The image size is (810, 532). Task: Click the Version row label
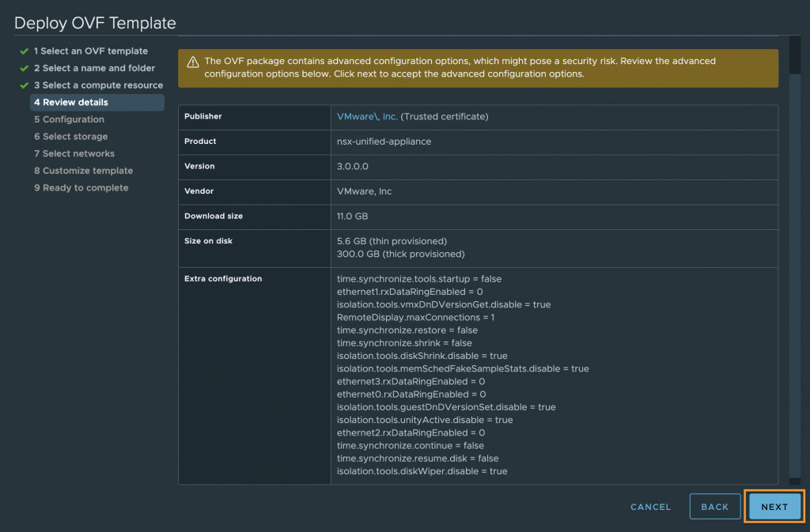coord(199,166)
